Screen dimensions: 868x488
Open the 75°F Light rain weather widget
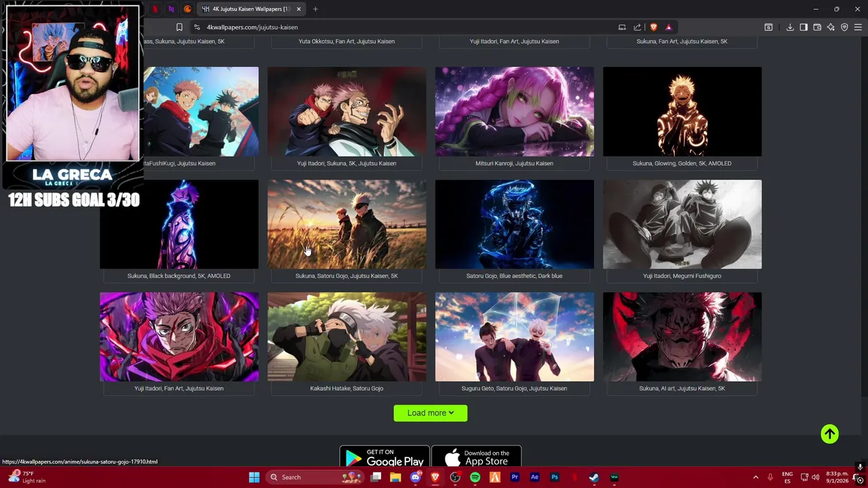click(x=27, y=477)
